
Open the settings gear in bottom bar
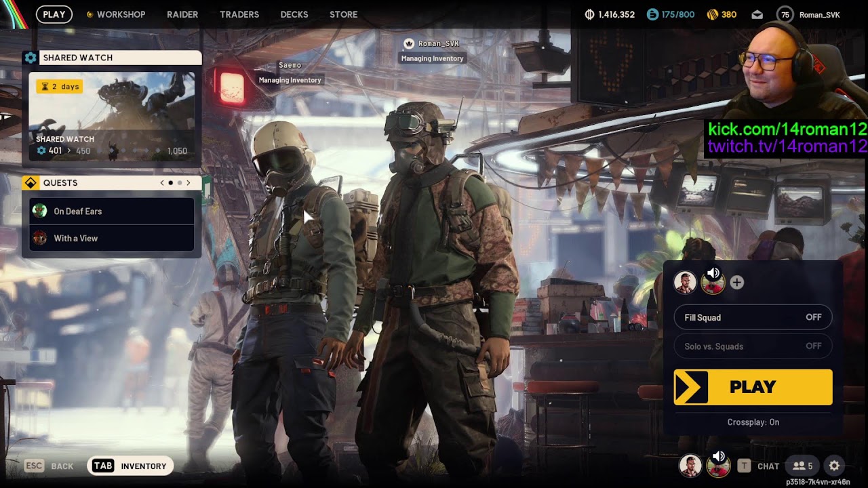834,466
